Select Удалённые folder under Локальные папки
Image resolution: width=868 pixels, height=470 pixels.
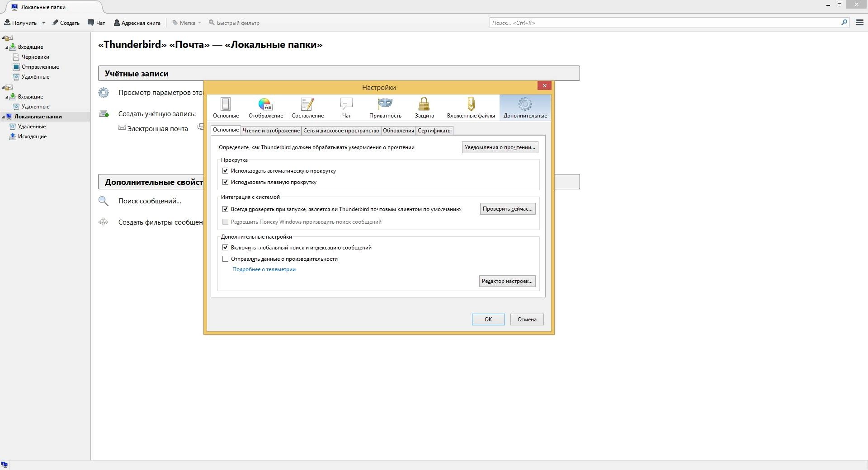[x=32, y=127]
